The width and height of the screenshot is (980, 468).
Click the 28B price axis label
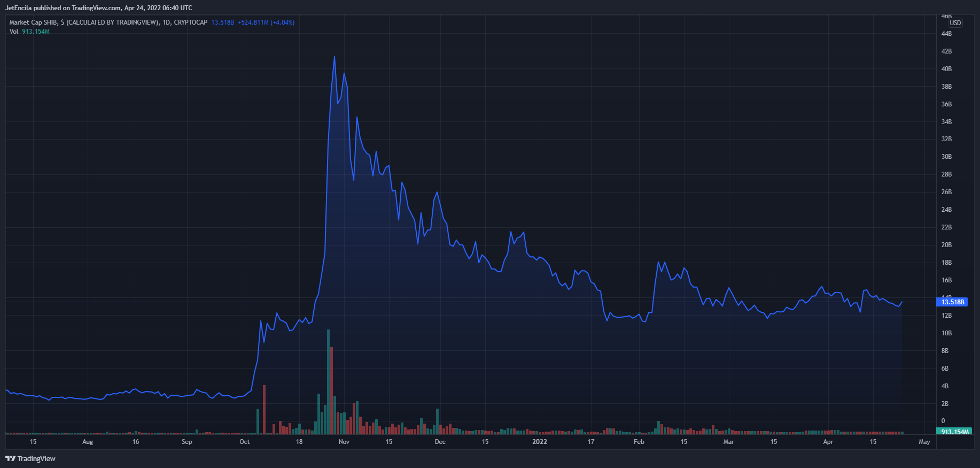[946, 174]
